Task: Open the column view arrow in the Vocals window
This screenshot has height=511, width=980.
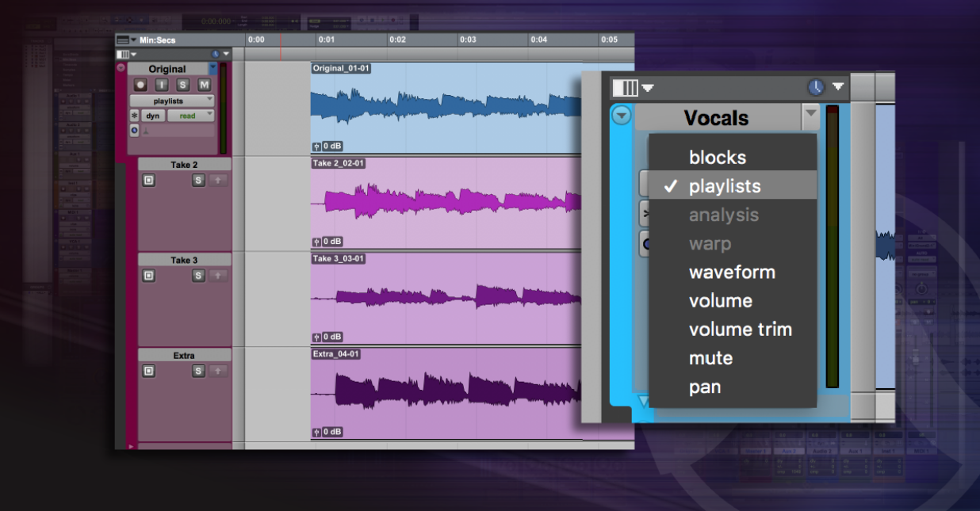Action: (x=648, y=87)
